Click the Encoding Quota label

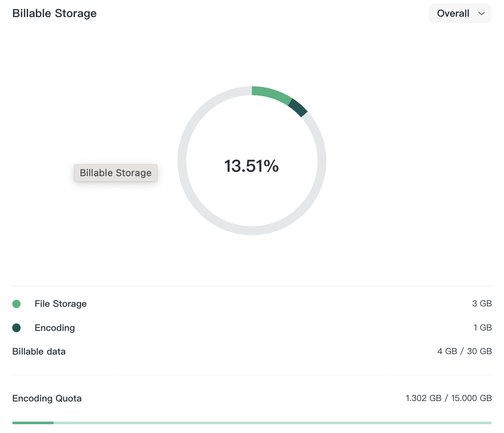[47, 398]
